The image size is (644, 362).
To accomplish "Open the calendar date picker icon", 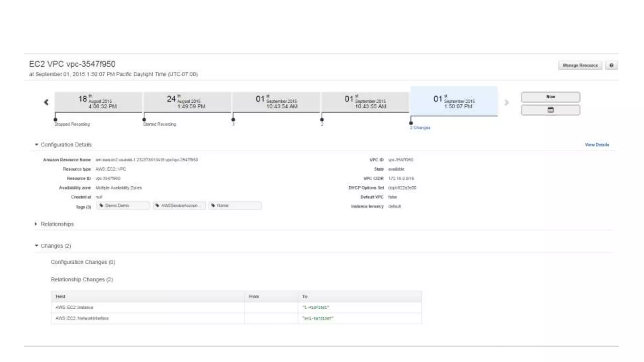I will (550, 110).
